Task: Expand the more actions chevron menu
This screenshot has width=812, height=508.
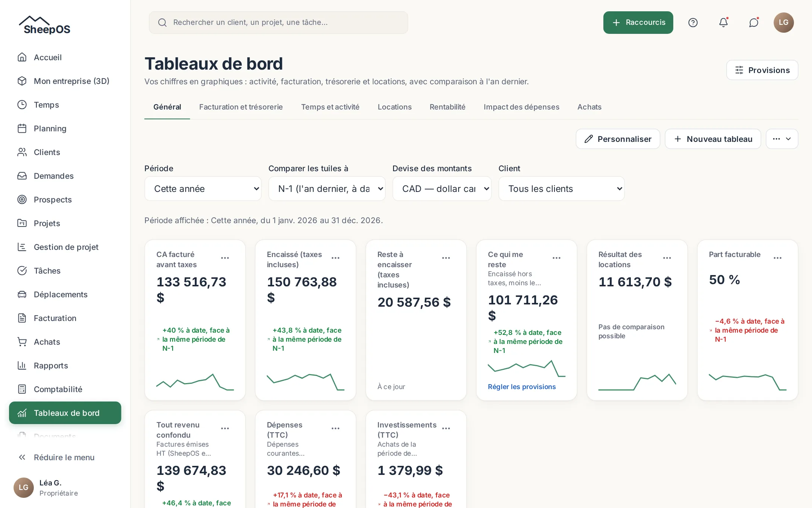Action: point(782,139)
